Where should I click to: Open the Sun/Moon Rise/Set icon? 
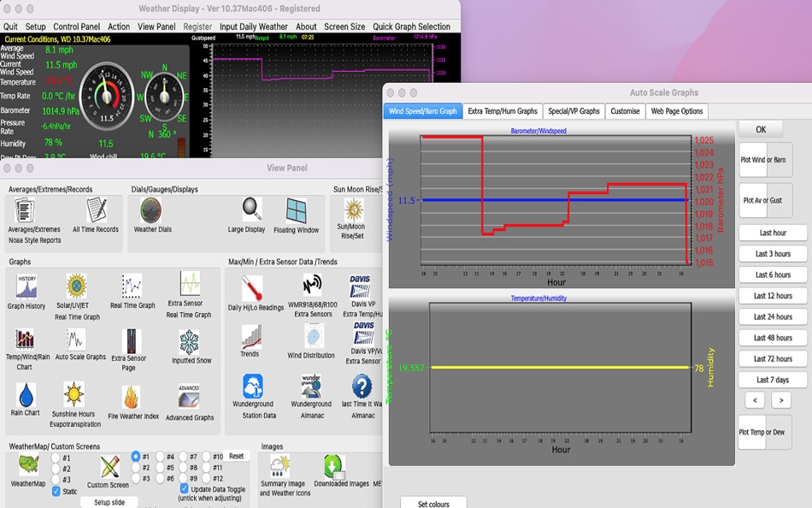[x=354, y=210]
